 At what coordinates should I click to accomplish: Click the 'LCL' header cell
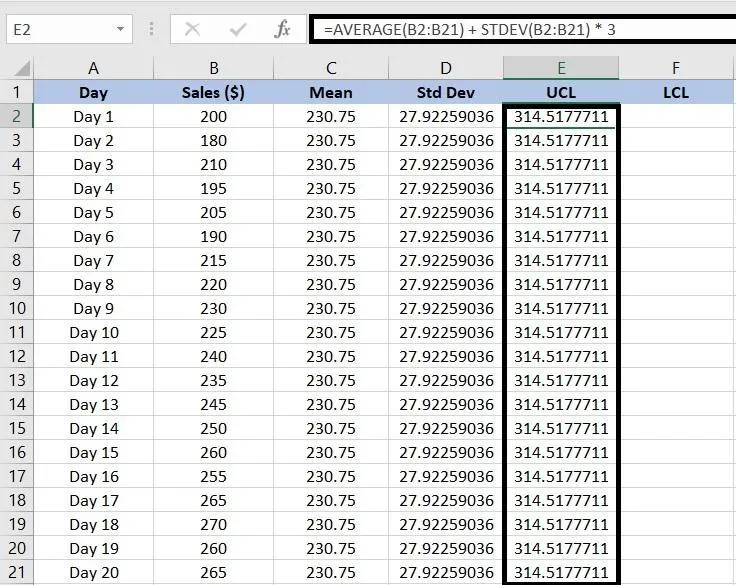tap(676, 92)
